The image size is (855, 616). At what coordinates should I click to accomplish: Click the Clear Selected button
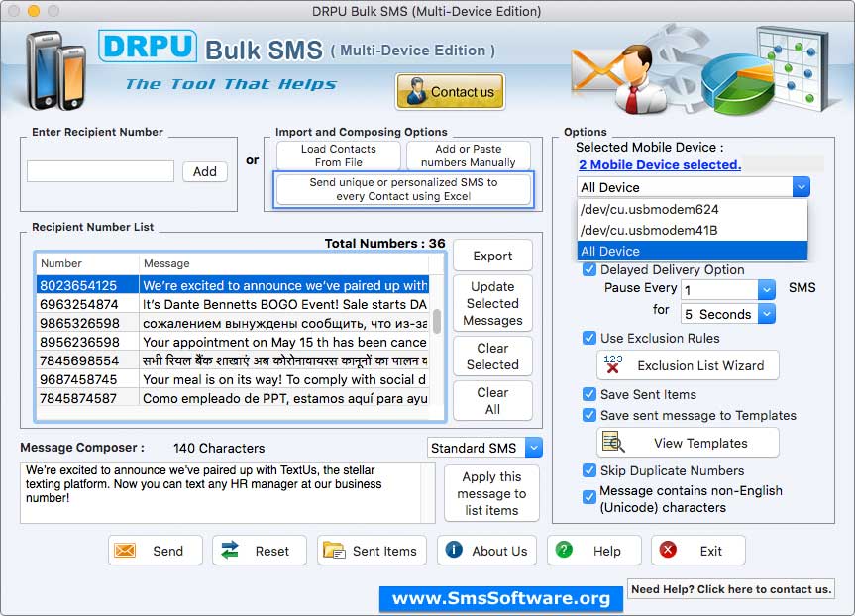492,356
